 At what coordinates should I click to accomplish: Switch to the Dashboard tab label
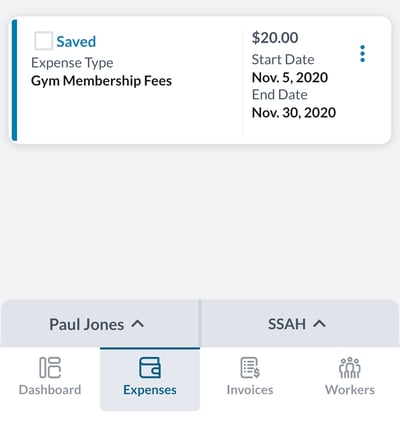pos(50,390)
